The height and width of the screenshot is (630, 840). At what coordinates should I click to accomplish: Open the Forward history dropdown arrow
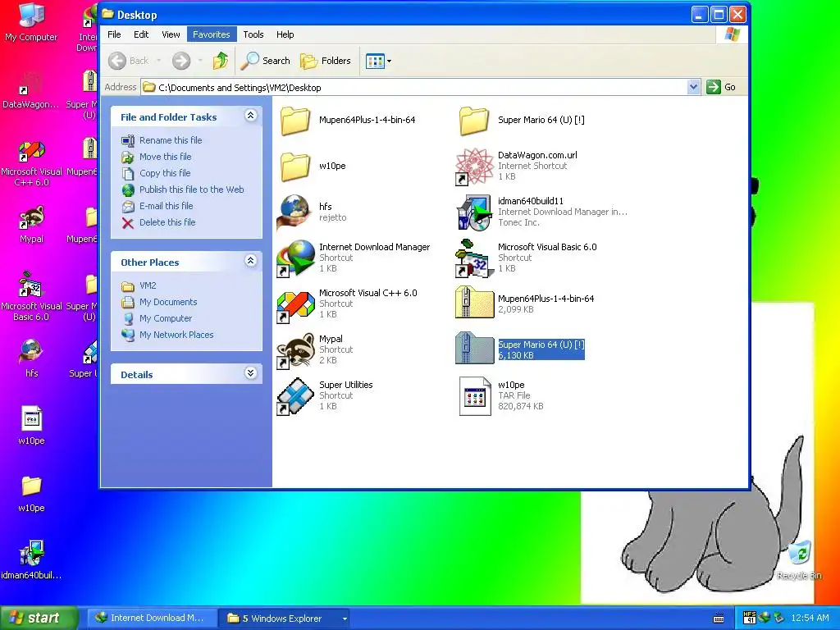click(x=200, y=61)
